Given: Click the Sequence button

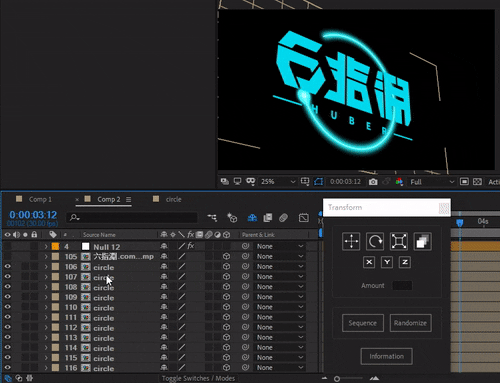Looking at the screenshot, I should pos(363,323).
